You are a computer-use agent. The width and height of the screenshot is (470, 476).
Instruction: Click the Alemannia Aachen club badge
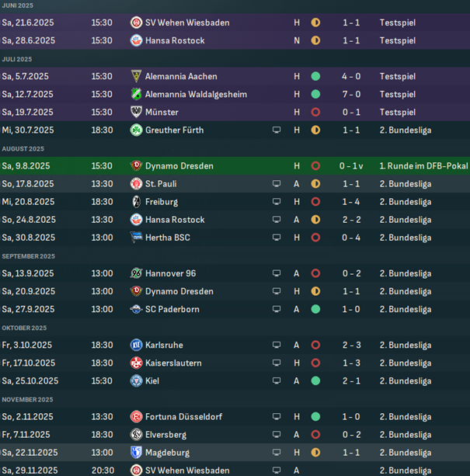tap(137, 76)
